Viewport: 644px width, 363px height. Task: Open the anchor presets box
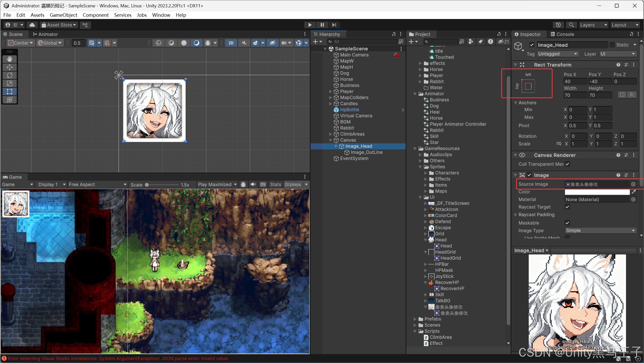point(528,86)
